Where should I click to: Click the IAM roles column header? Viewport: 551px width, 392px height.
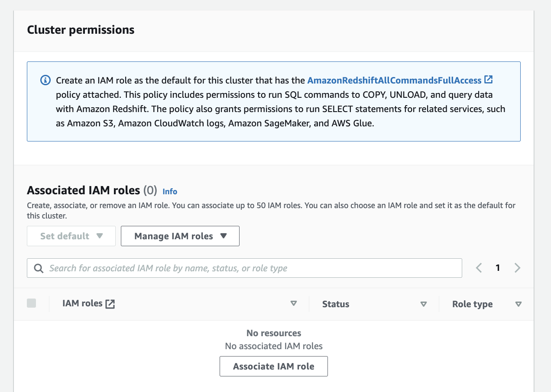82,304
